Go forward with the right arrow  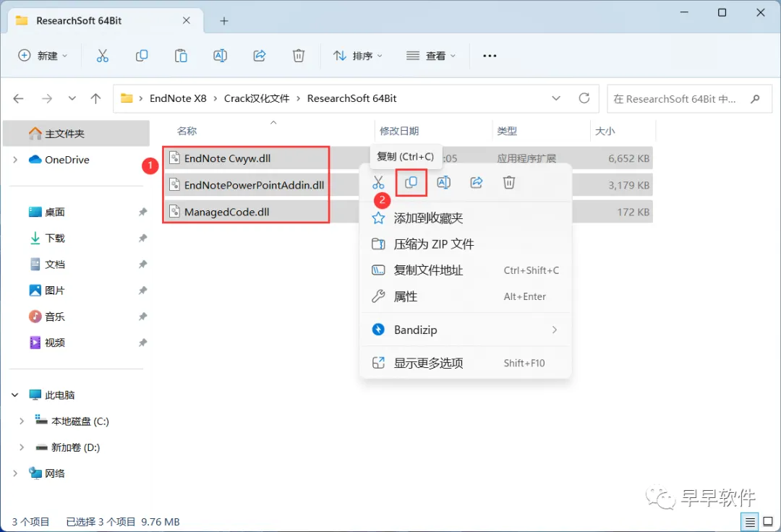[47, 98]
